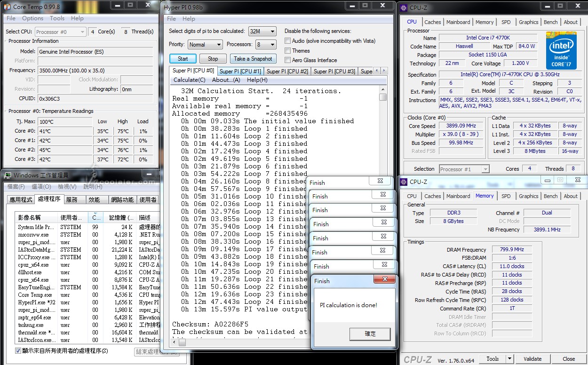The width and height of the screenshot is (588, 365).
Task: Open the Options menu in Core Temp
Action: pos(32,18)
